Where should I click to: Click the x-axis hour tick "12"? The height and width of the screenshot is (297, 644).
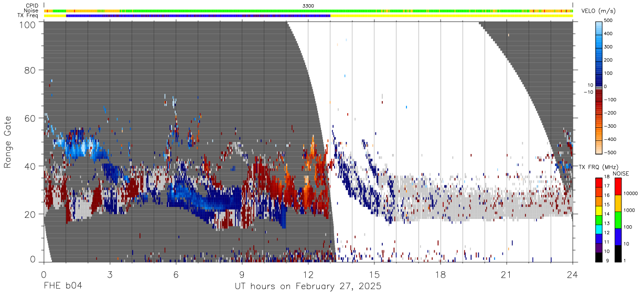coord(308,274)
